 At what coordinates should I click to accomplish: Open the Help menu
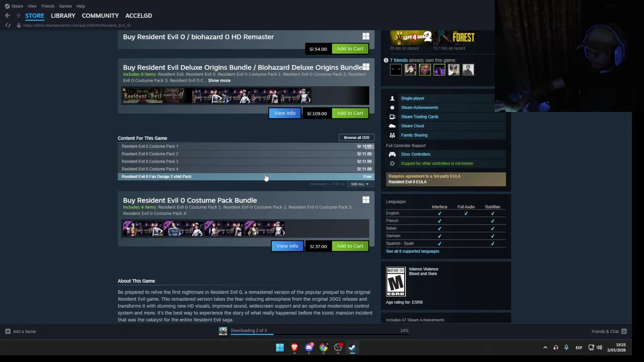(80, 6)
